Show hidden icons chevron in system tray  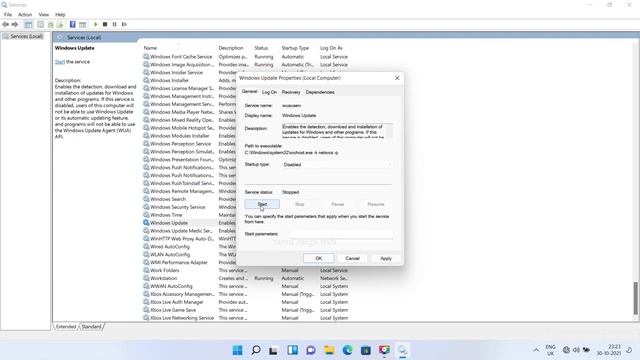coord(536,350)
